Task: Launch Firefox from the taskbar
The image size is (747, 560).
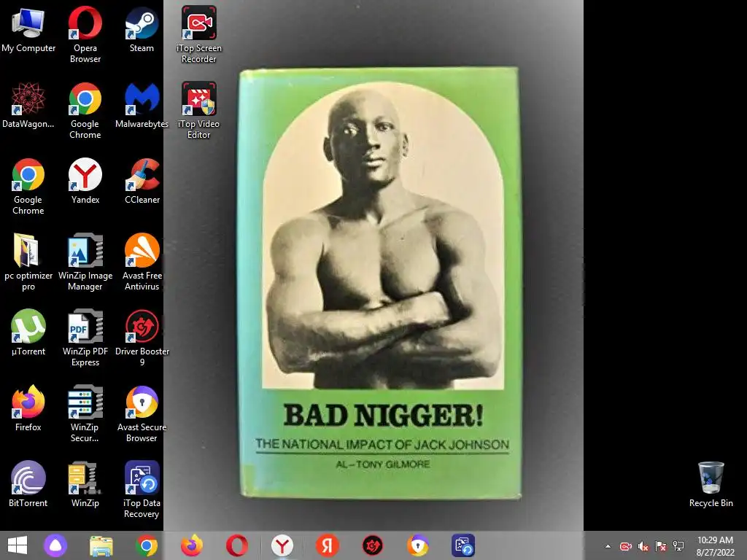Action: point(192,545)
